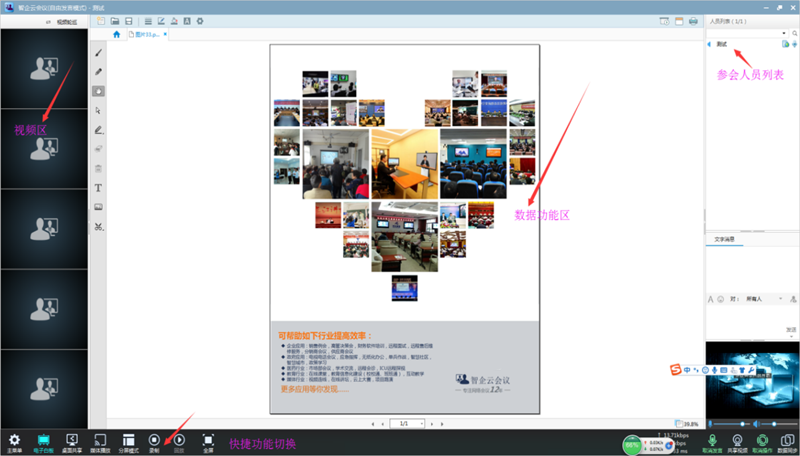Select the bottom video placeholder tile

[x=44, y=389]
